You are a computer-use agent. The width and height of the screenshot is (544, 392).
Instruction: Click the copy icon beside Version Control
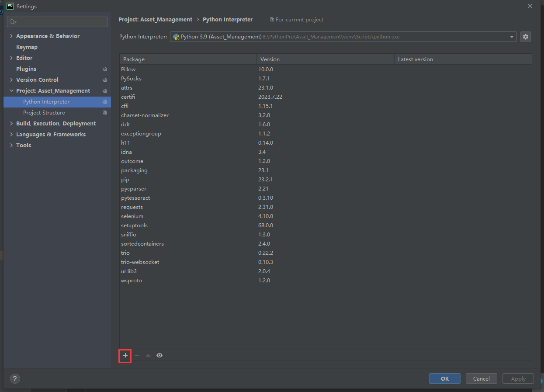pyautogui.click(x=104, y=80)
